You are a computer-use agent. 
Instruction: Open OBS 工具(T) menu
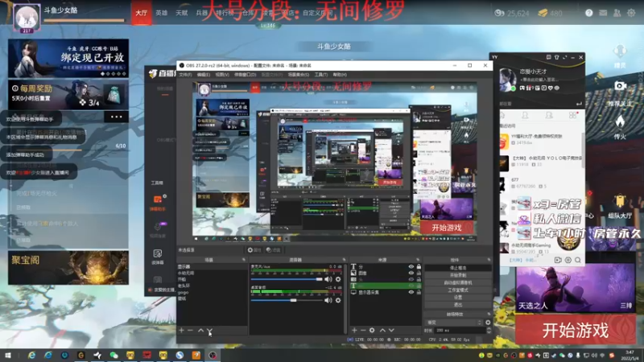[x=320, y=75]
